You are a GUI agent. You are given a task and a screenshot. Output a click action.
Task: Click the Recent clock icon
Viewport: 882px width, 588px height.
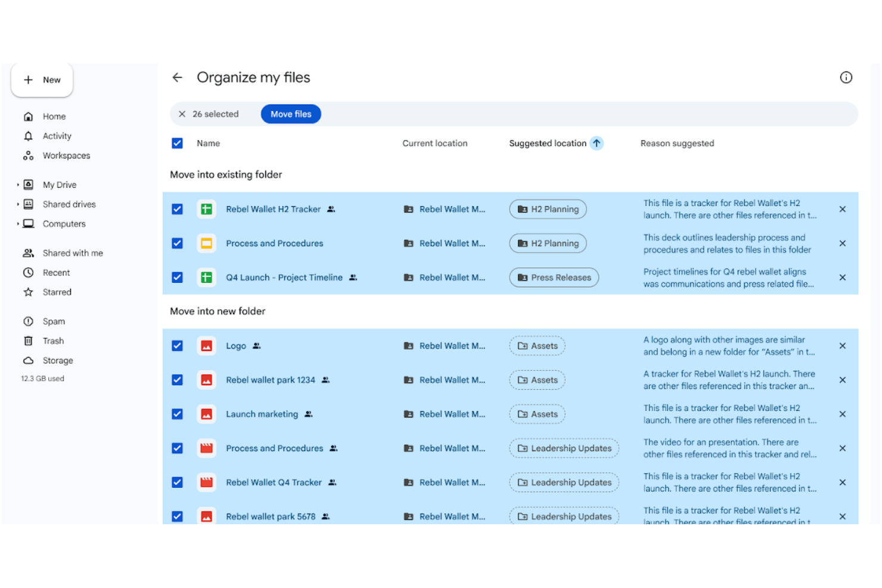[x=28, y=272]
